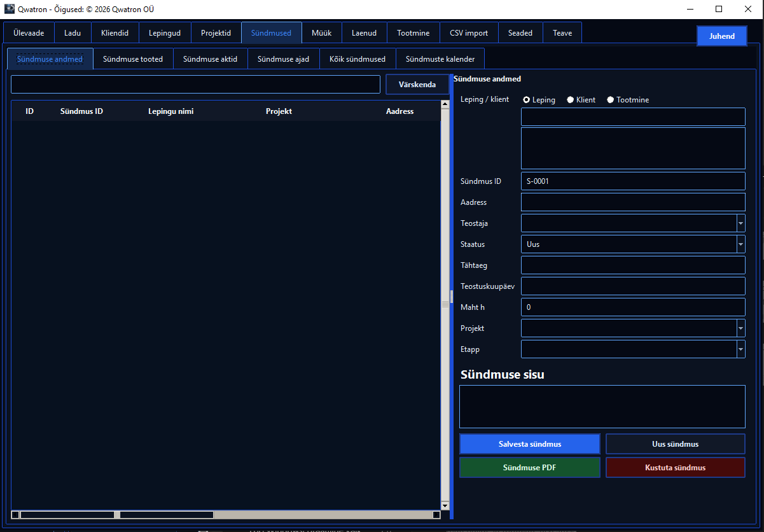Refresh list with Värskenda button
The height and width of the screenshot is (532, 764).
pyautogui.click(x=417, y=85)
